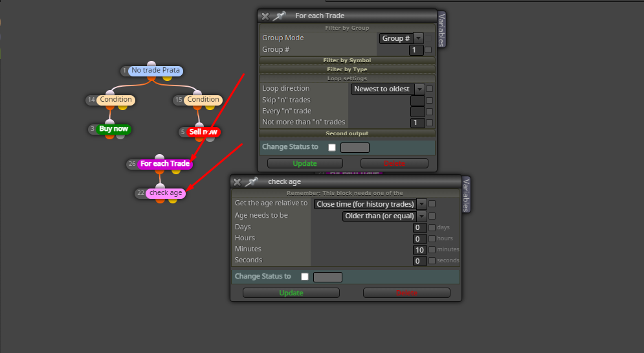Click orange output connector of No trade Prata
Image resolution: width=644 pixels, height=353 pixels.
coord(151,77)
